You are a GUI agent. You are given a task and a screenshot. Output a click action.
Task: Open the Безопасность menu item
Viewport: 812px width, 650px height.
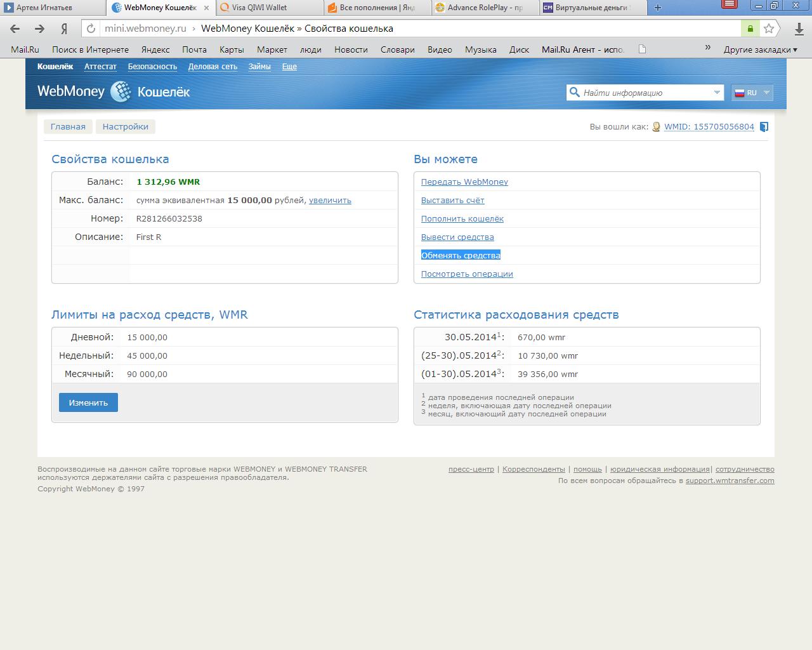(x=152, y=67)
